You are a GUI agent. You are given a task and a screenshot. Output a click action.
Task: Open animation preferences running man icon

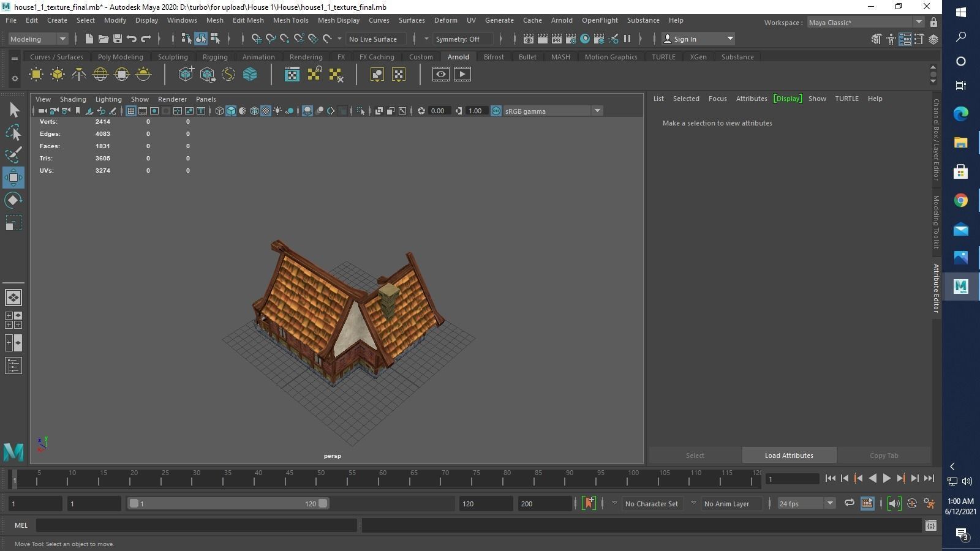click(x=929, y=503)
